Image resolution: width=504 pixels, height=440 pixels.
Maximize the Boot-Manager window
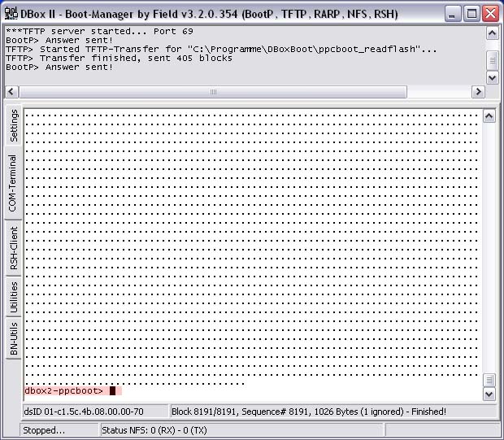pos(471,14)
